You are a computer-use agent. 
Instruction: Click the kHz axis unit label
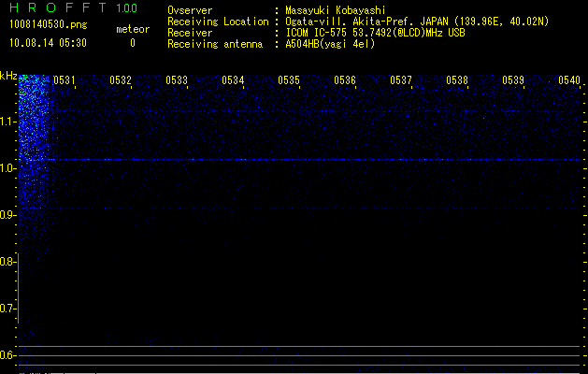(x=8, y=76)
